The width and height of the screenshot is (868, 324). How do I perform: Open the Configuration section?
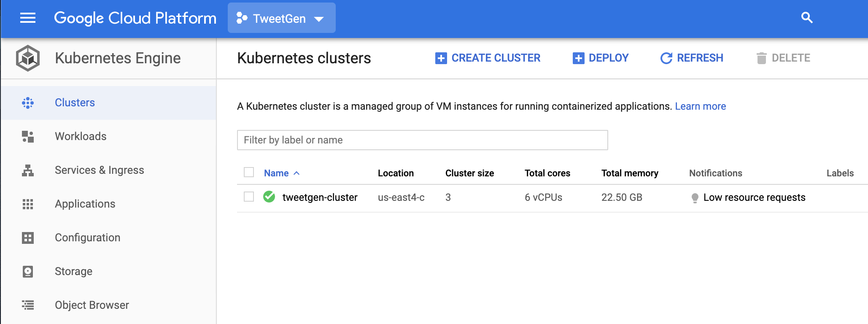coord(108,238)
